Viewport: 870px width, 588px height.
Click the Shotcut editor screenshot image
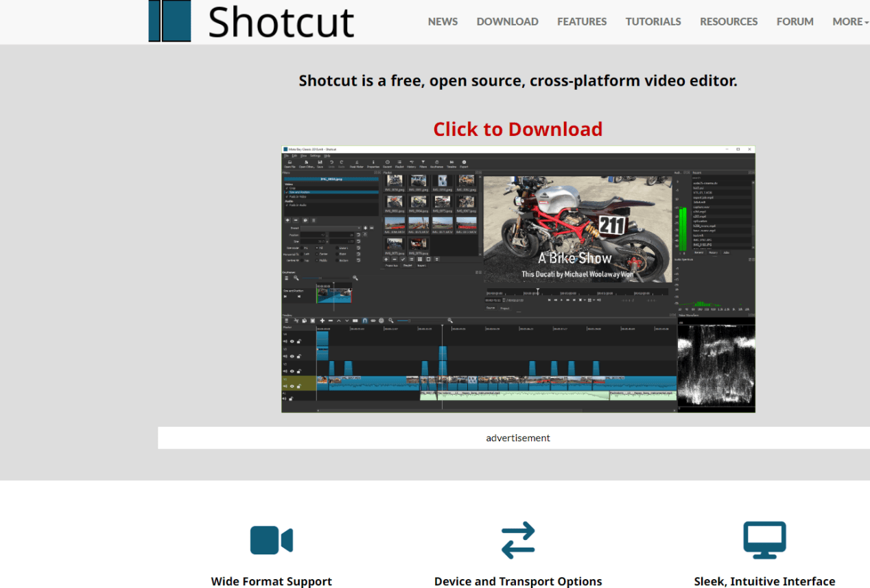pyautogui.click(x=518, y=279)
